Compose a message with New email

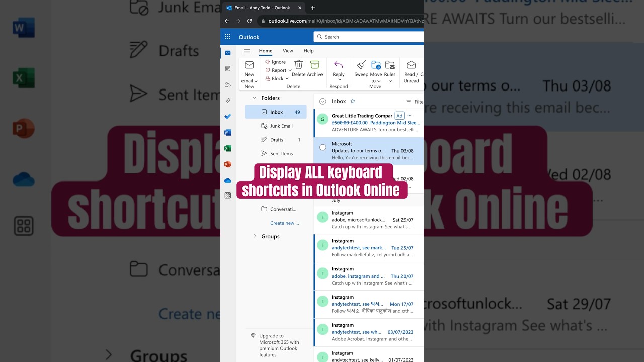pos(249,71)
